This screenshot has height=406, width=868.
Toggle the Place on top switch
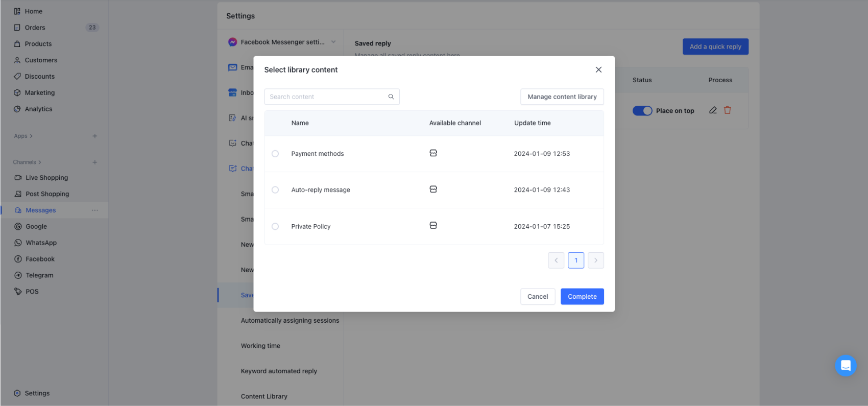click(x=642, y=111)
